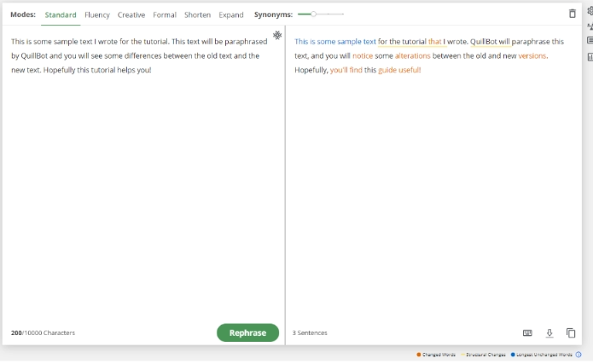Select the Creative mode tab
Screen dimensions: 593x364
pos(131,14)
